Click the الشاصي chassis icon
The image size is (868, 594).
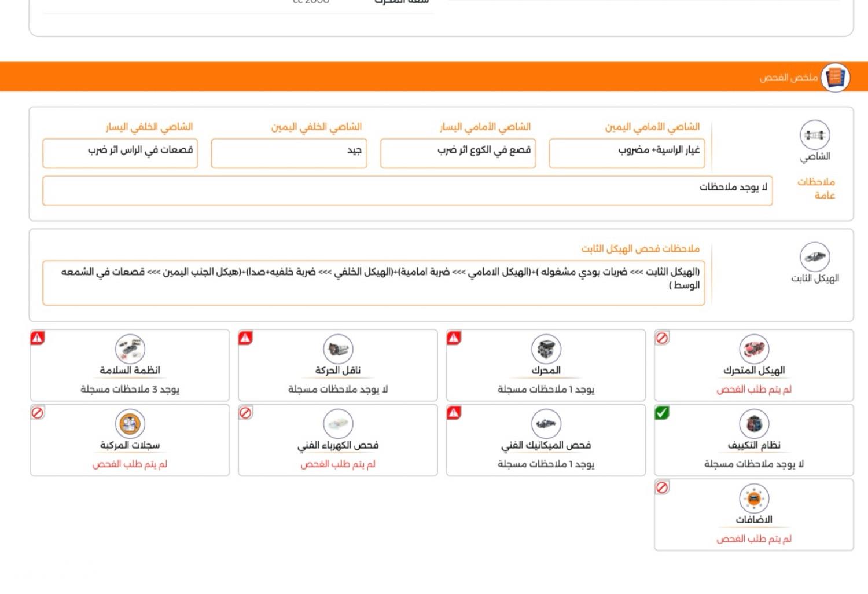(815, 135)
